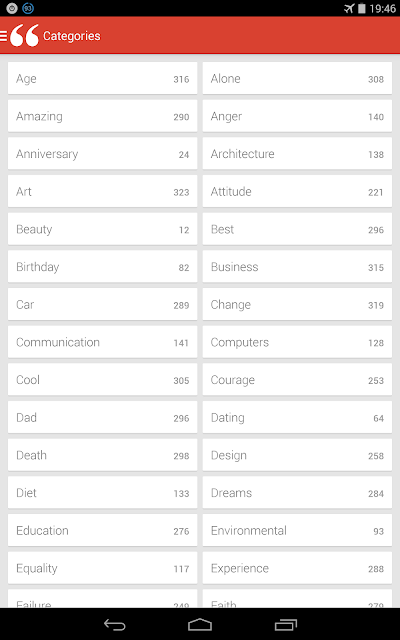Open the recent apps overview icon

pyautogui.click(x=286, y=624)
